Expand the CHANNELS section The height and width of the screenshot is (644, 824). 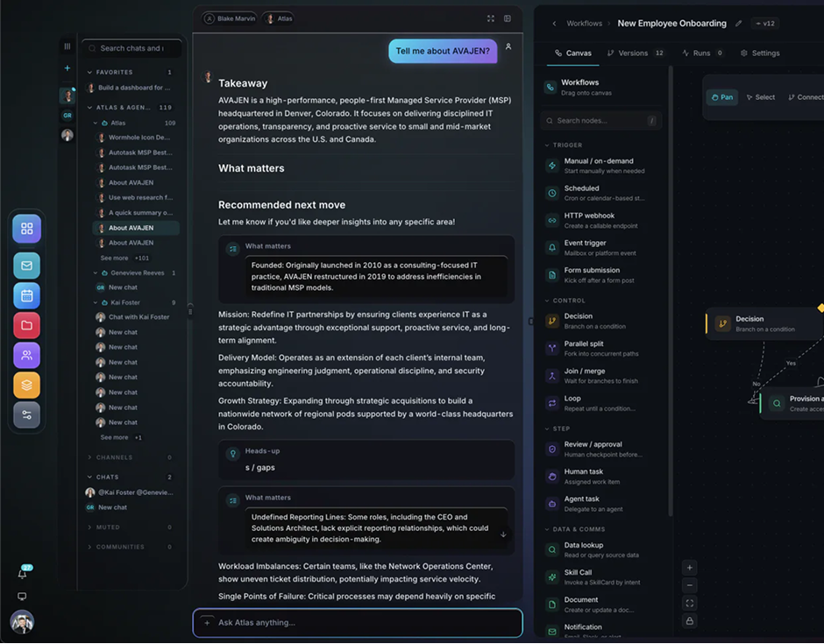tap(89, 458)
